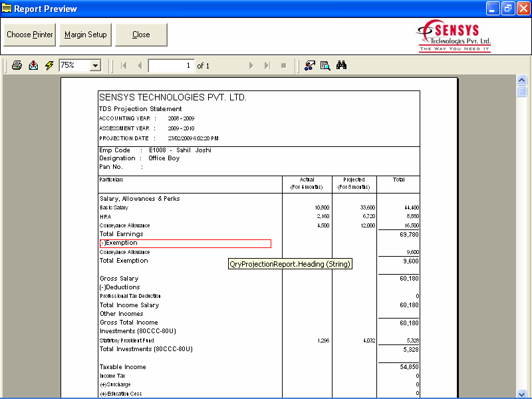This screenshot has width=532, height=399.
Task: Click the vertical scrollbar down arrow
Action: (x=521, y=394)
